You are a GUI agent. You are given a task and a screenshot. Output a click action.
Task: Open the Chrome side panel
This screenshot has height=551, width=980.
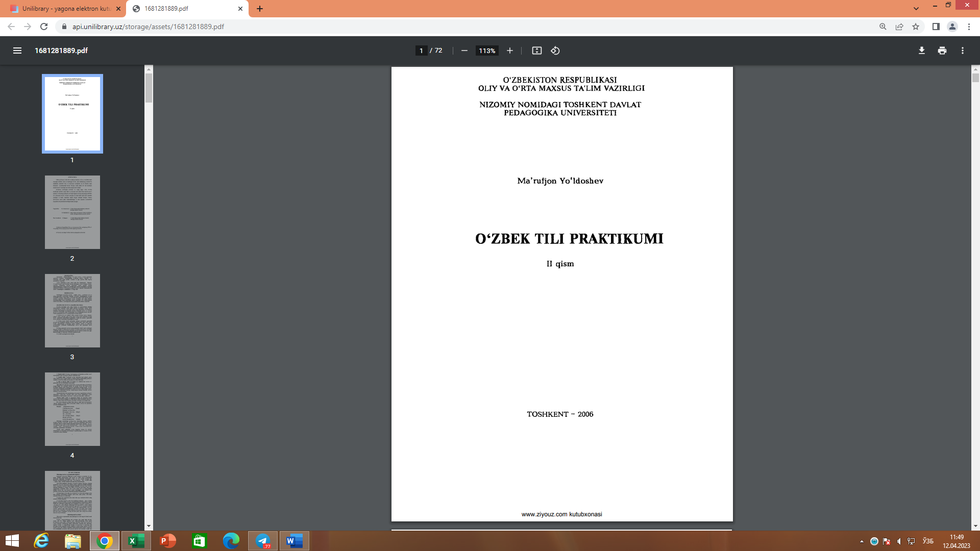(x=936, y=27)
